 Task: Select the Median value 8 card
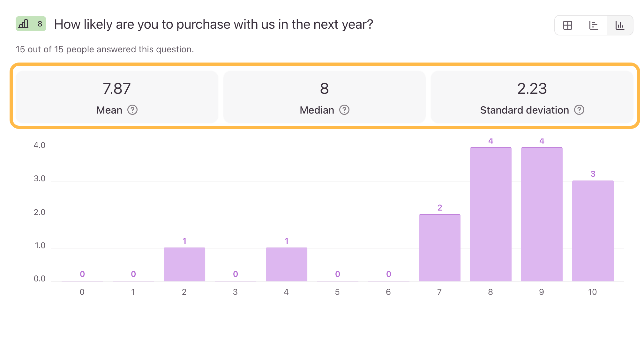point(324,97)
